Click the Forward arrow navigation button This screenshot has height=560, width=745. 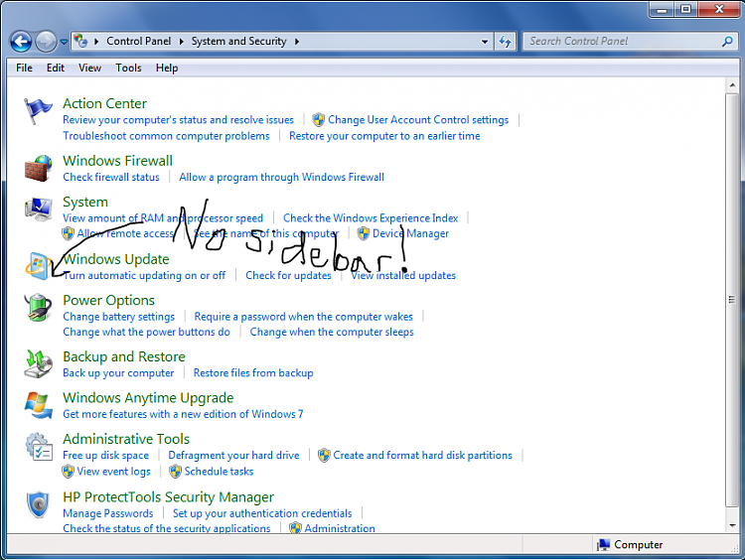click(x=46, y=42)
